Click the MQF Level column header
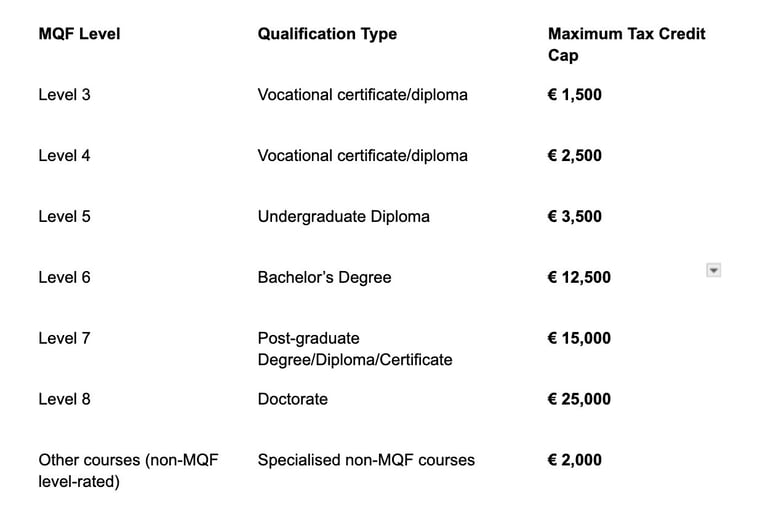Viewport: 768px width, 509px height. (79, 34)
